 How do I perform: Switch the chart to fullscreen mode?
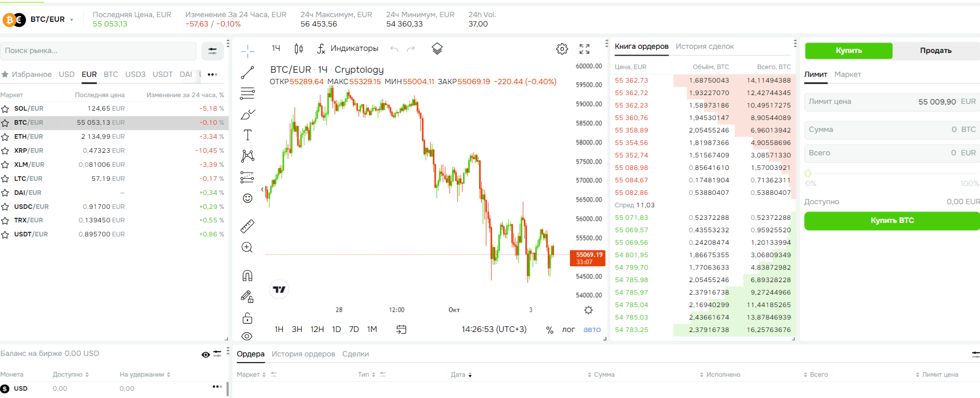click(x=584, y=49)
